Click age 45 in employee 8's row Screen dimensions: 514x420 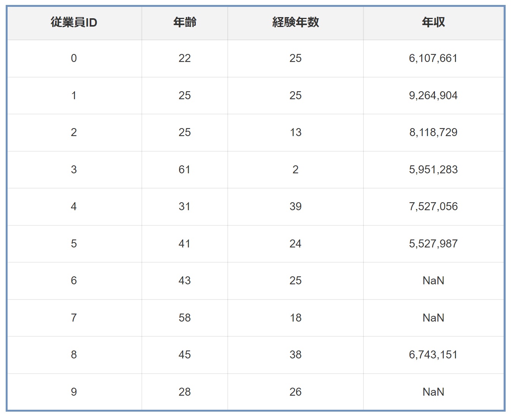coord(185,355)
